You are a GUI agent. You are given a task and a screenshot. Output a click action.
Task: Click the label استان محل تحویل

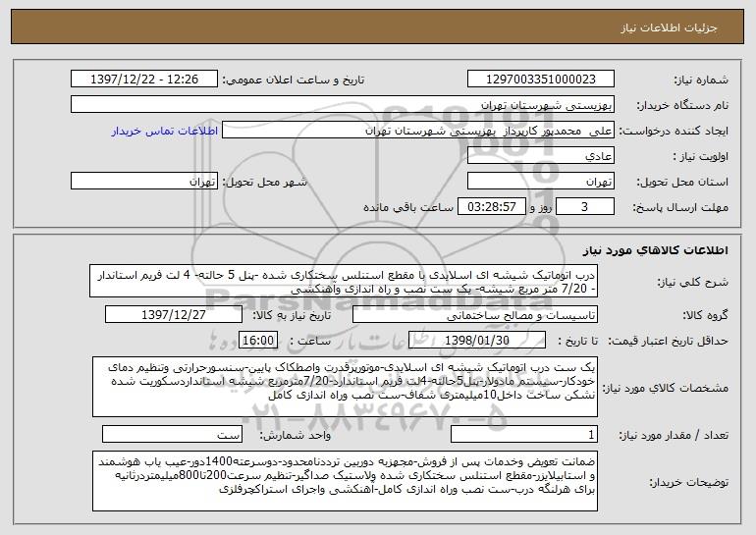point(682,182)
